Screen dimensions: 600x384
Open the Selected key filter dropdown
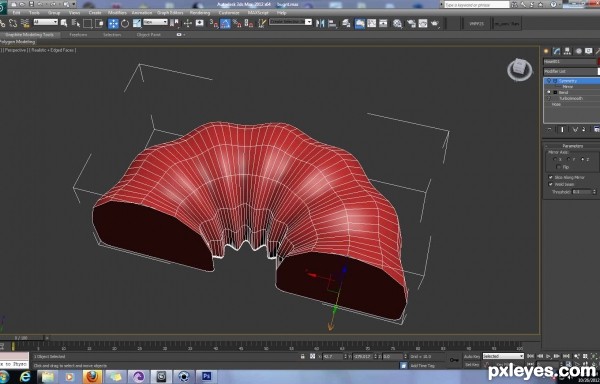pos(503,356)
